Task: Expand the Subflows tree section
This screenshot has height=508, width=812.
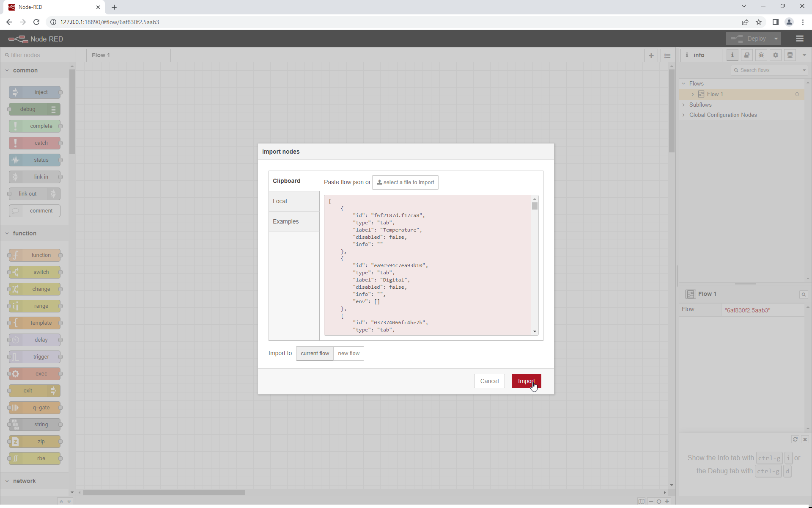Action: click(683, 105)
